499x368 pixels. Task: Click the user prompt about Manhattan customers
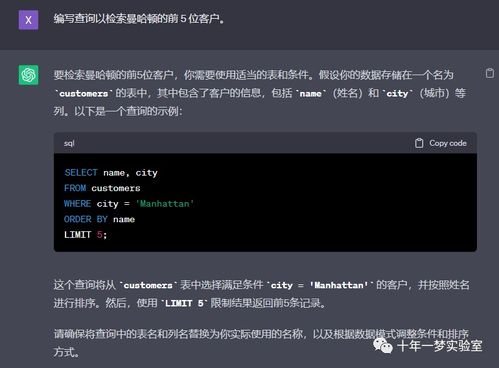(x=139, y=19)
